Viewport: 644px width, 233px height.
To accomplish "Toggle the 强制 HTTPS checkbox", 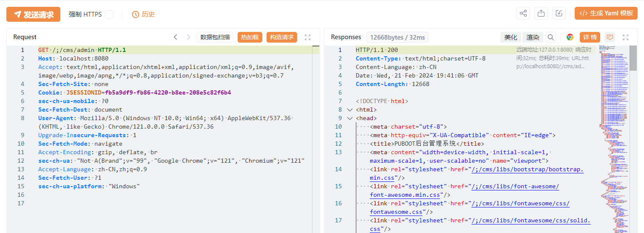I will click(109, 14).
